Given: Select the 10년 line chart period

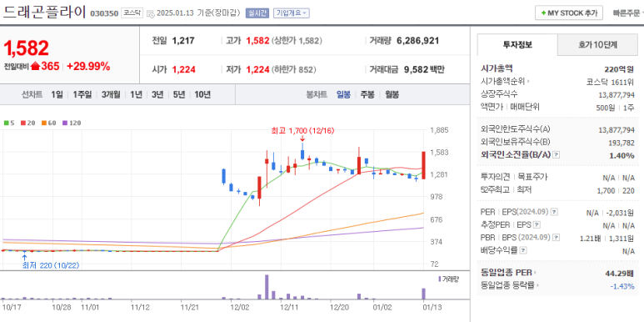Looking at the screenshot, I should (202, 94).
